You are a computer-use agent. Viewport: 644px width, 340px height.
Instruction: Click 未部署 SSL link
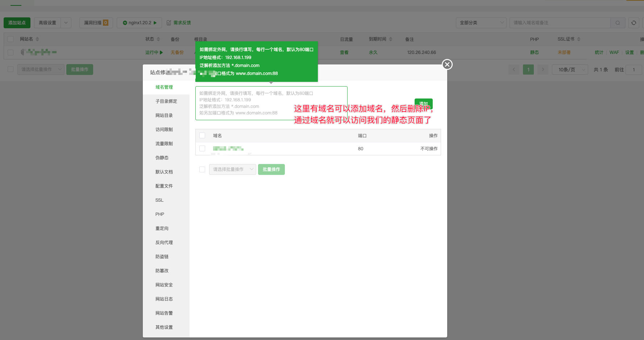564,53
